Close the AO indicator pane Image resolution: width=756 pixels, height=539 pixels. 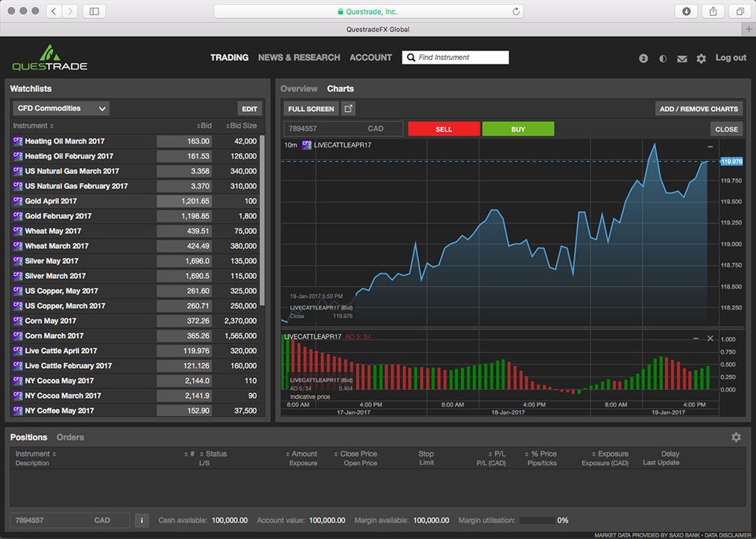pos(710,338)
